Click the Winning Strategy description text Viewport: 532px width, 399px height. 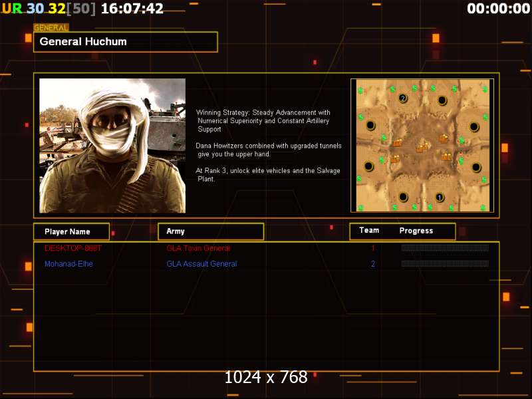pyautogui.click(x=263, y=121)
